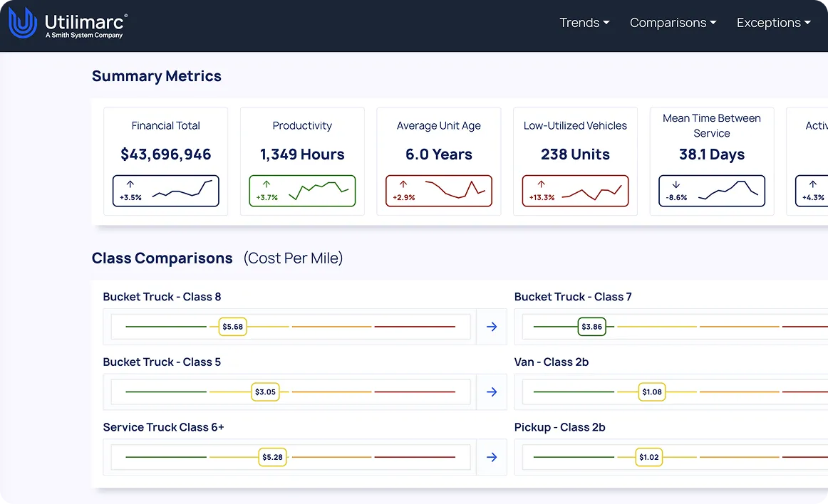Click the green segment of Bucket Truck Class 5 bar
Image resolution: width=828 pixels, height=504 pixels.
(x=166, y=392)
